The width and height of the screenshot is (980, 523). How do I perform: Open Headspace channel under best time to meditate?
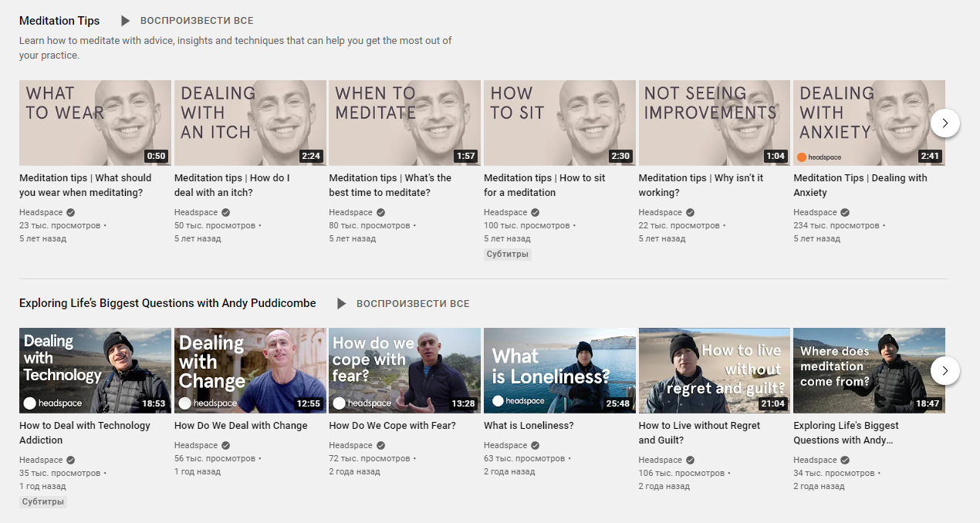[350, 212]
